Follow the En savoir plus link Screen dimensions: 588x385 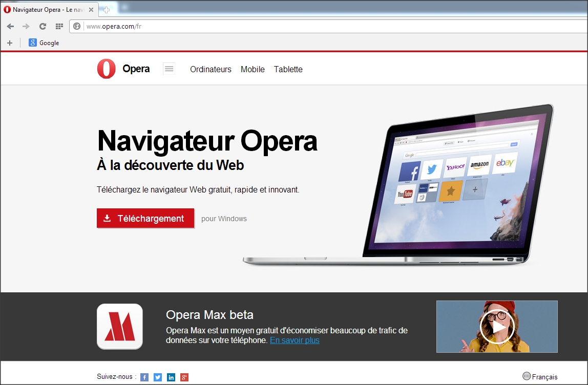point(295,340)
